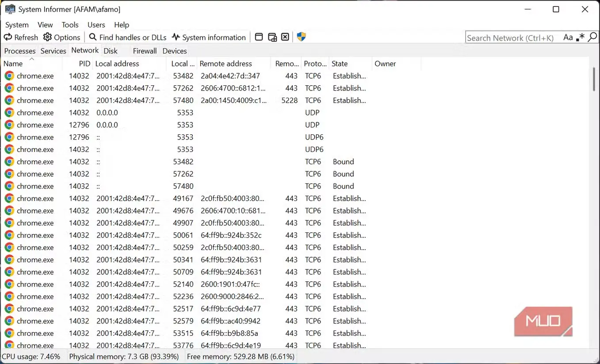Switch to the Disk tab
The width and height of the screenshot is (600, 364).
coord(111,51)
